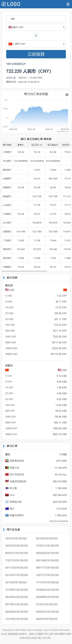Click the horizontal scrollbar under the bank table
72x644 pixels.
24,271
